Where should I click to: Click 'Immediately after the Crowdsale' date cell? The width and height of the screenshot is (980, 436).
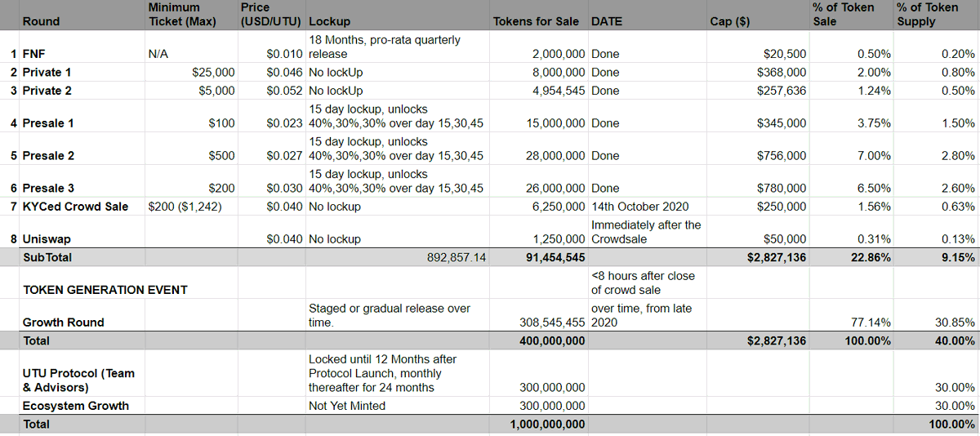(x=646, y=232)
